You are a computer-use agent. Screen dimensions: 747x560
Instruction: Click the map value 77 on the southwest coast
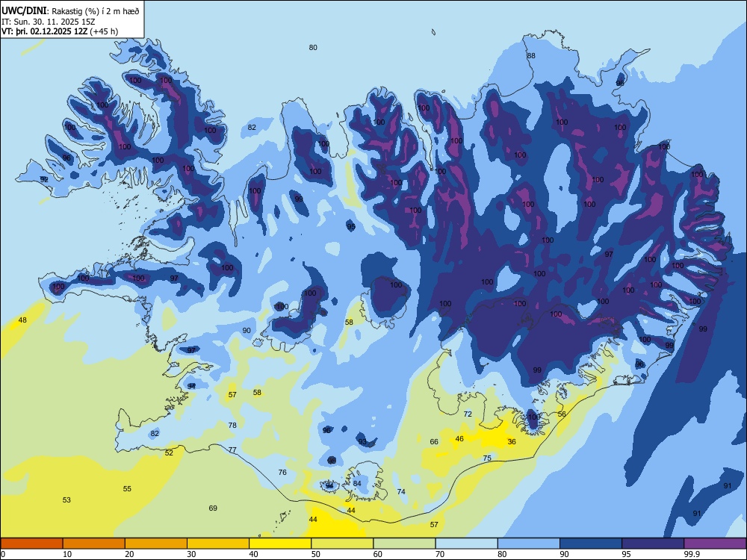coord(232,450)
